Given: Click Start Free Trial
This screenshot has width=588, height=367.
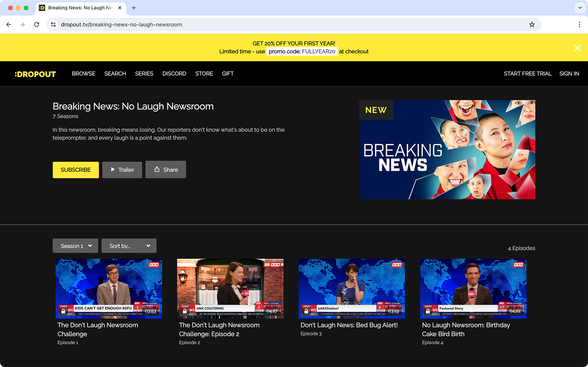Looking at the screenshot, I should click(x=528, y=74).
